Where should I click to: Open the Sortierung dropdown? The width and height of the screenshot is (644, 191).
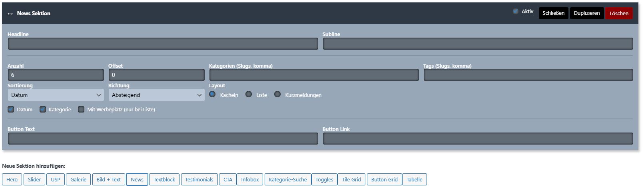click(56, 95)
